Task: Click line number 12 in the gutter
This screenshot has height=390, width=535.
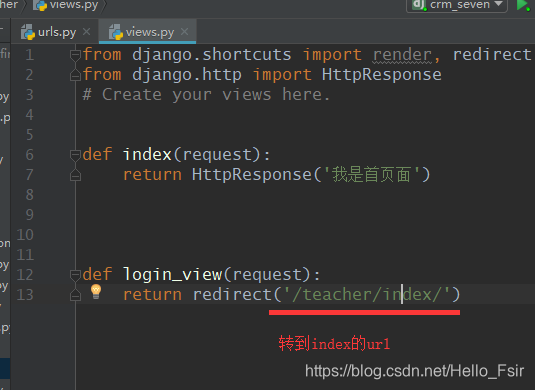Action: coord(25,275)
